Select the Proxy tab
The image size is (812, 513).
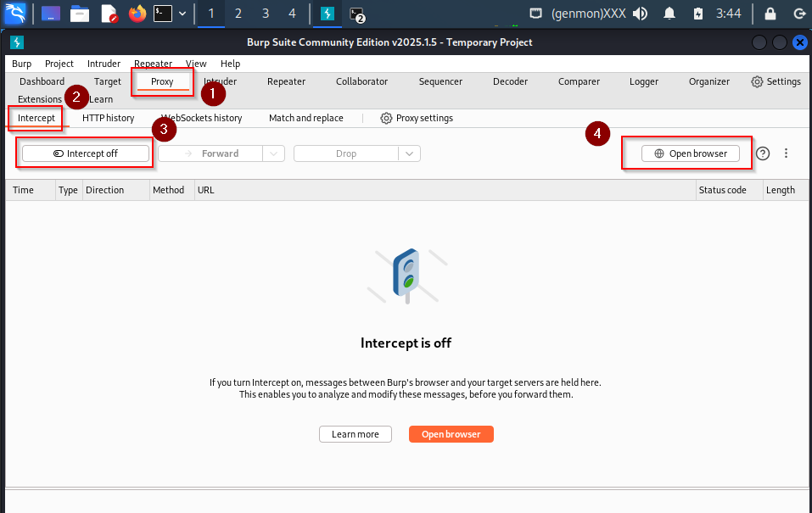(162, 81)
